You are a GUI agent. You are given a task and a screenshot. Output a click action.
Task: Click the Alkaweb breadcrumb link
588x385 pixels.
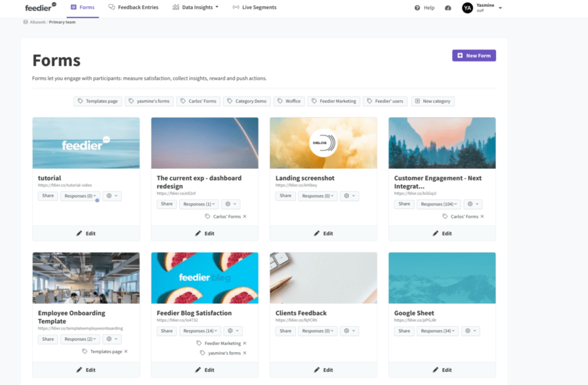[37, 22]
